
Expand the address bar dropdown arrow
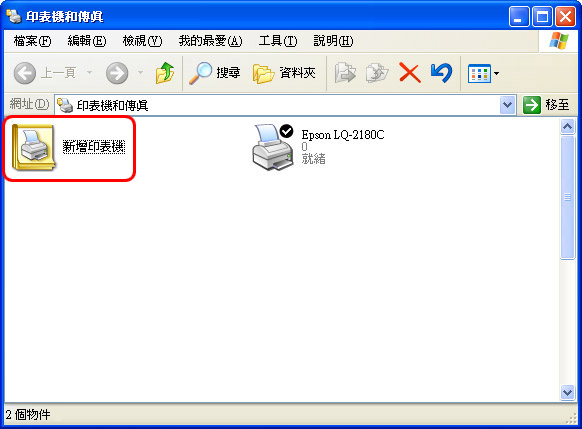(507, 105)
